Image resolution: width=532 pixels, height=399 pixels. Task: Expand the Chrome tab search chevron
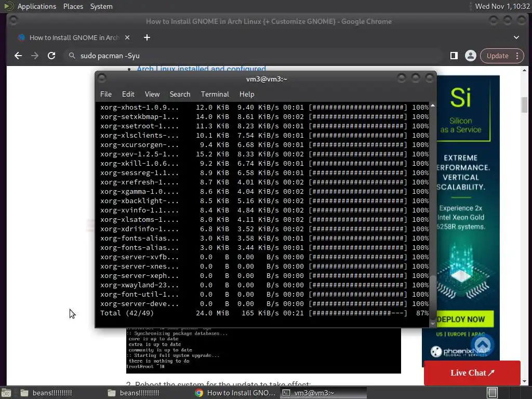click(516, 37)
